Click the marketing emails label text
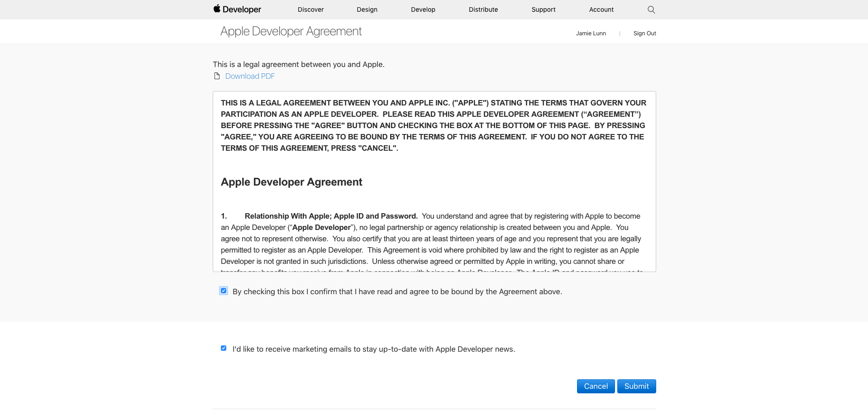The image size is (868, 411). tap(374, 349)
